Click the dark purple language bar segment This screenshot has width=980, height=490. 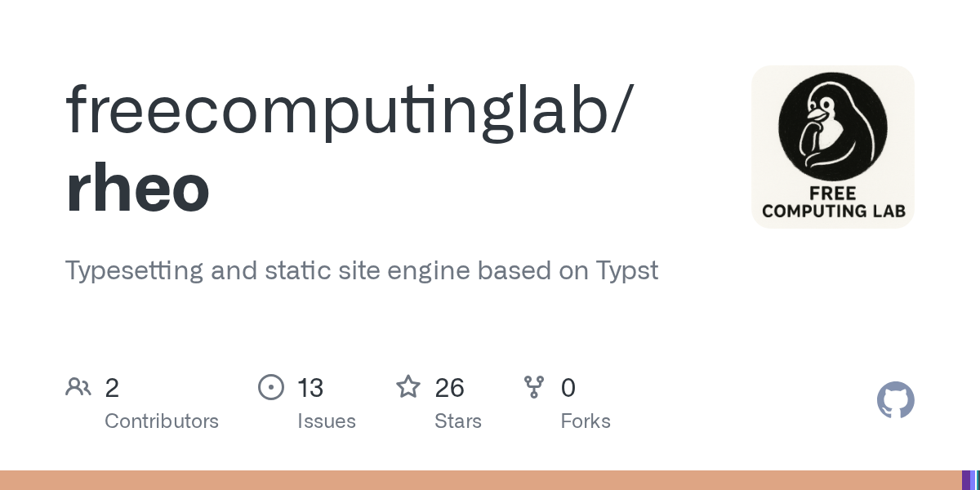point(966,480)
